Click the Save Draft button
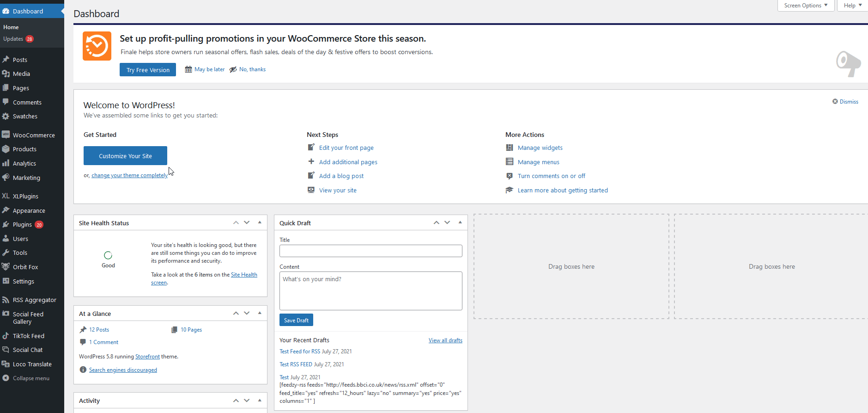 pos(296,320)
